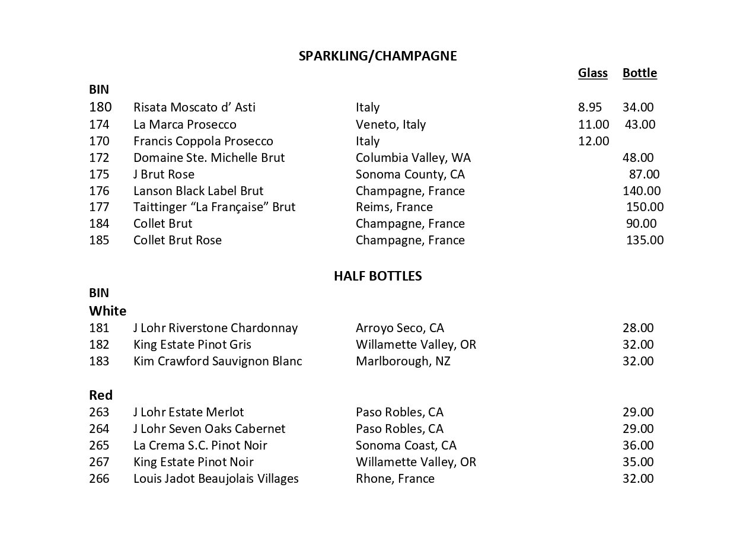
Task: Select Francis Coppola Prosecco text
Action: point(203,141)
